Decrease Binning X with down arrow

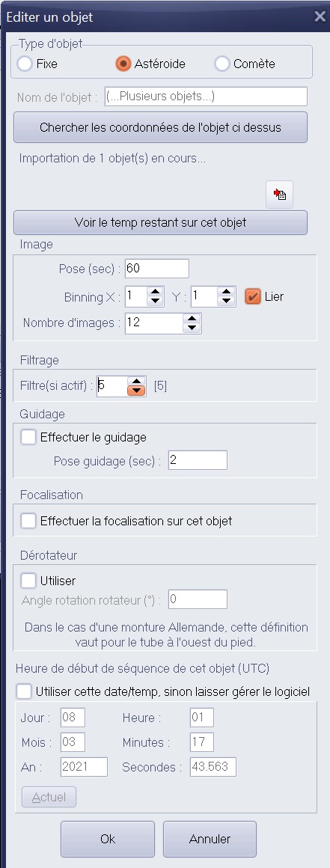click(x=156, y=301)
